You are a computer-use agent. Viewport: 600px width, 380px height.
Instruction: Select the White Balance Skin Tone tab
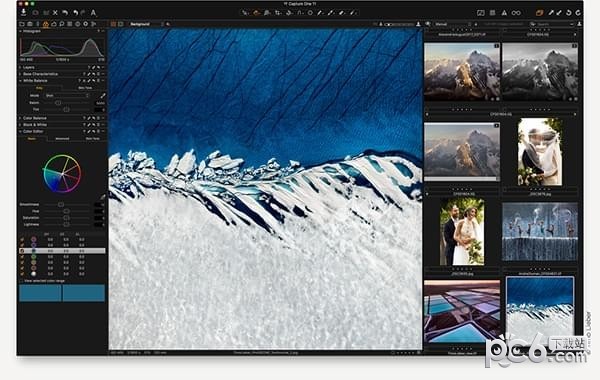click(x=85, y=88)
